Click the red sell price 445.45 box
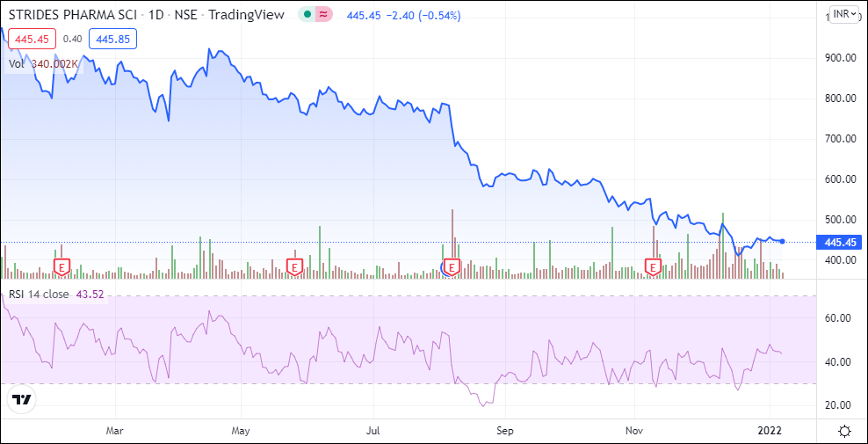The image size is (868, 444). 33,39
